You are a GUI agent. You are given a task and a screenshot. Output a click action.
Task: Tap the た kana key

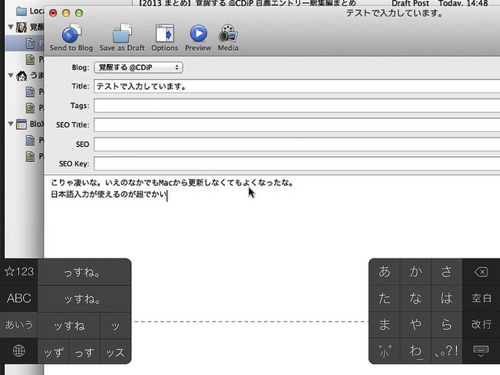pos(384,298)
